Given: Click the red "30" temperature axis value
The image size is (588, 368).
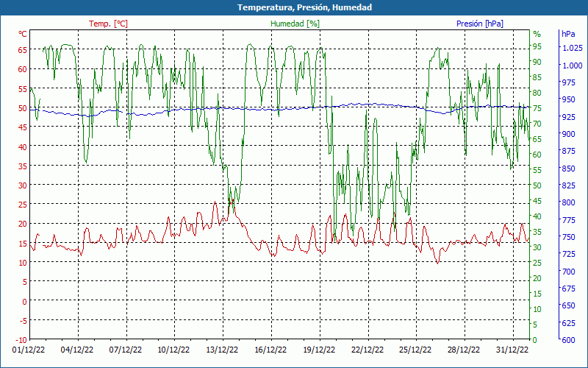Looking at the screenshot, I should pos(23,185).
